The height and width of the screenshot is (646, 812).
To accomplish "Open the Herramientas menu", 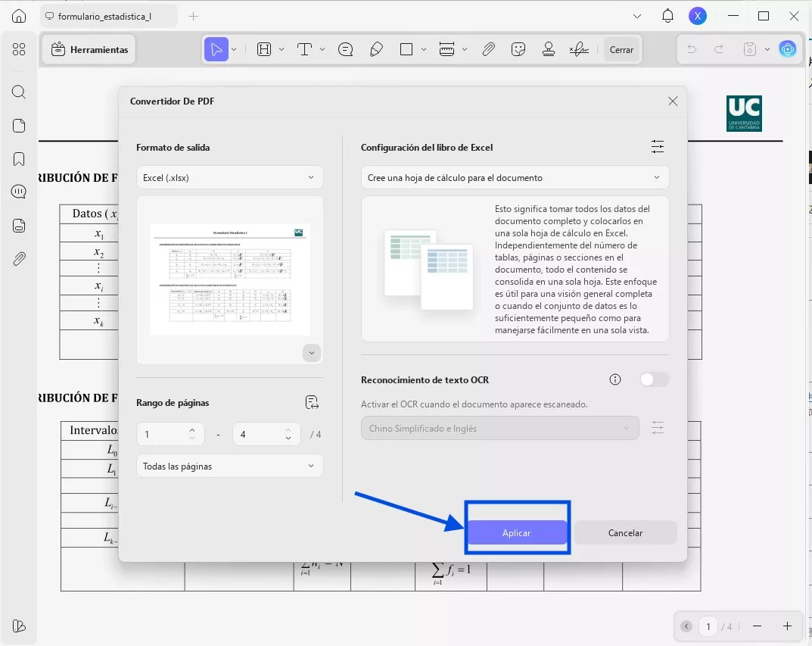I will coord(89,50).
